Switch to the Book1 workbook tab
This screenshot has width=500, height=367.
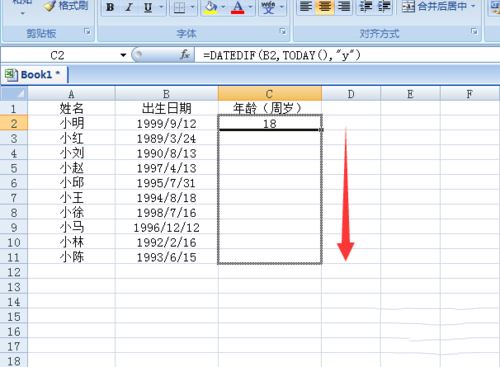pos(34,75)
